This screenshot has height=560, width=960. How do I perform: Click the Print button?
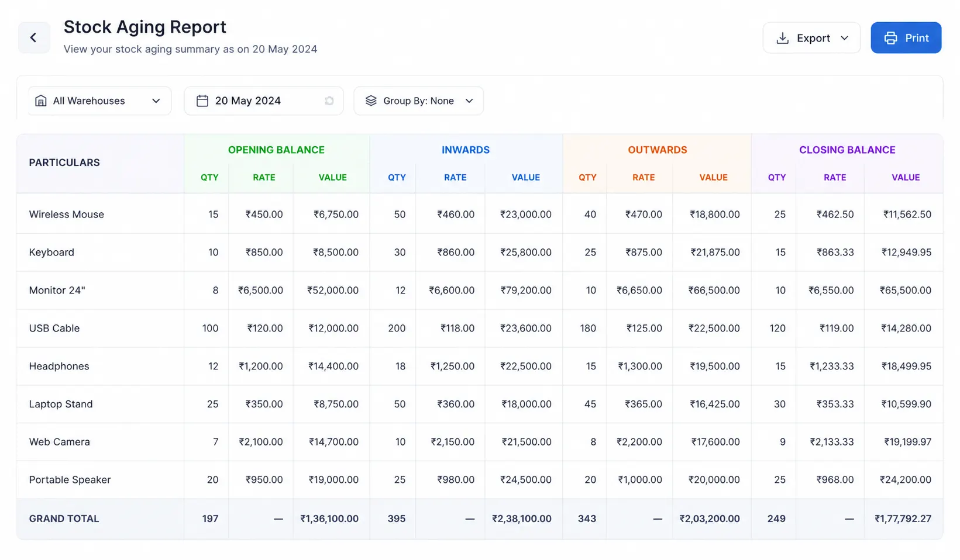point(906,38)
